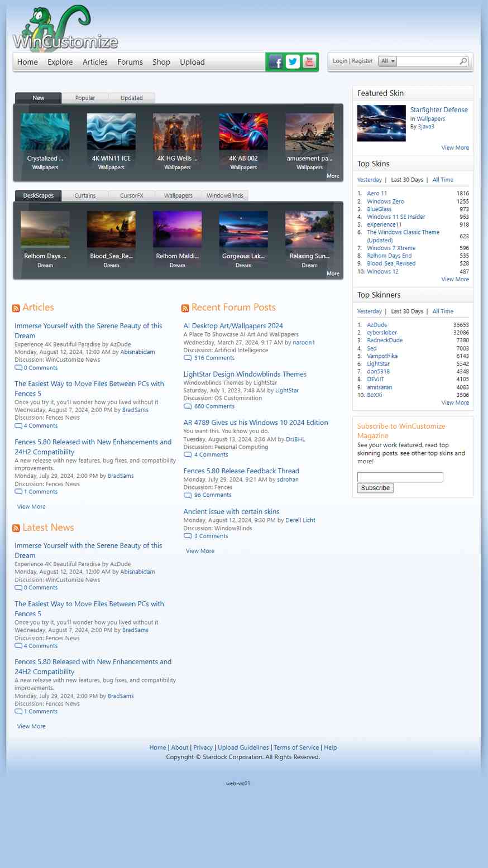
Task: Open the Upload menu
Action: pos(192,62)
